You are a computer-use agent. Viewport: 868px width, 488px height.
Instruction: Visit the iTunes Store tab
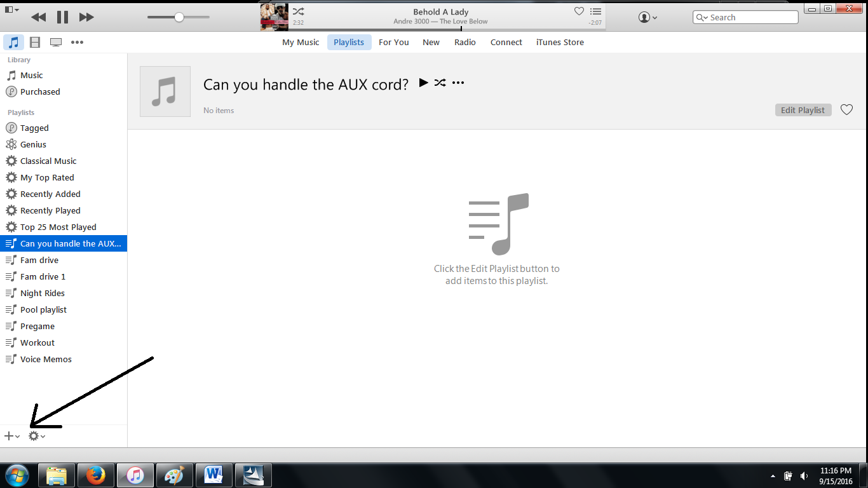560,43
